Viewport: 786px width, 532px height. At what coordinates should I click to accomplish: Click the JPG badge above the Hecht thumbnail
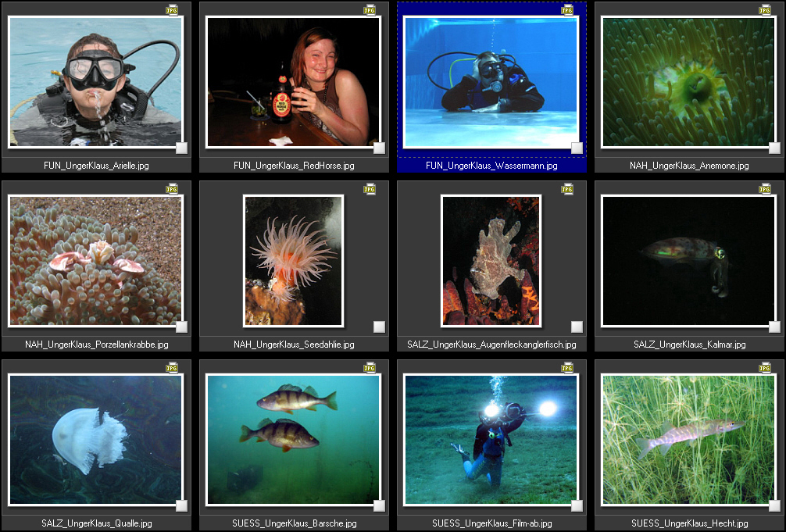764,368
